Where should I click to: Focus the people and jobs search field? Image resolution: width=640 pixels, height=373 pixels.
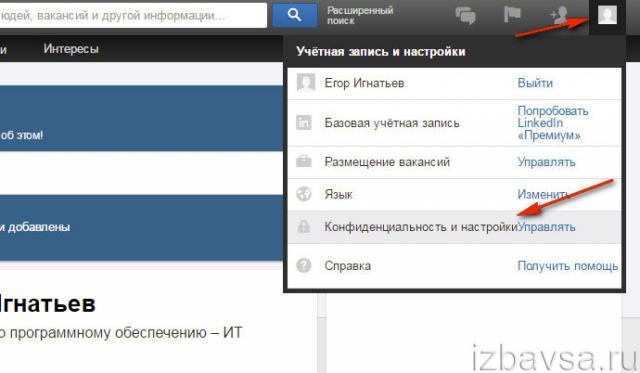133,16
